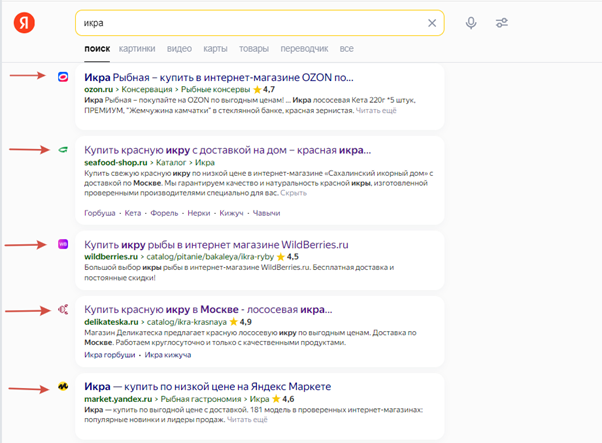Open search settings sliders icon
The width and height of the screenshot is (602, 443).
[502, 23]
